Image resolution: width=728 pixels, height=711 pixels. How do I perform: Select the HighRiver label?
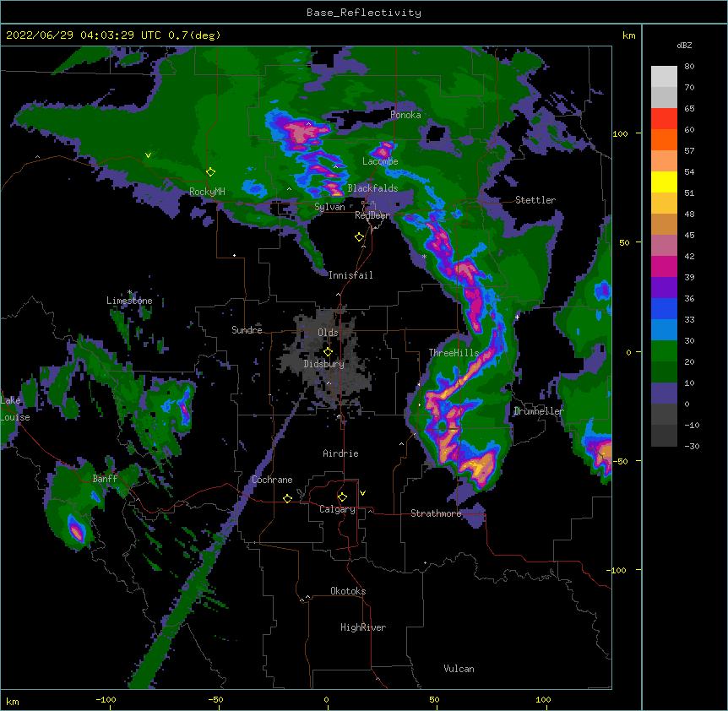363,627
